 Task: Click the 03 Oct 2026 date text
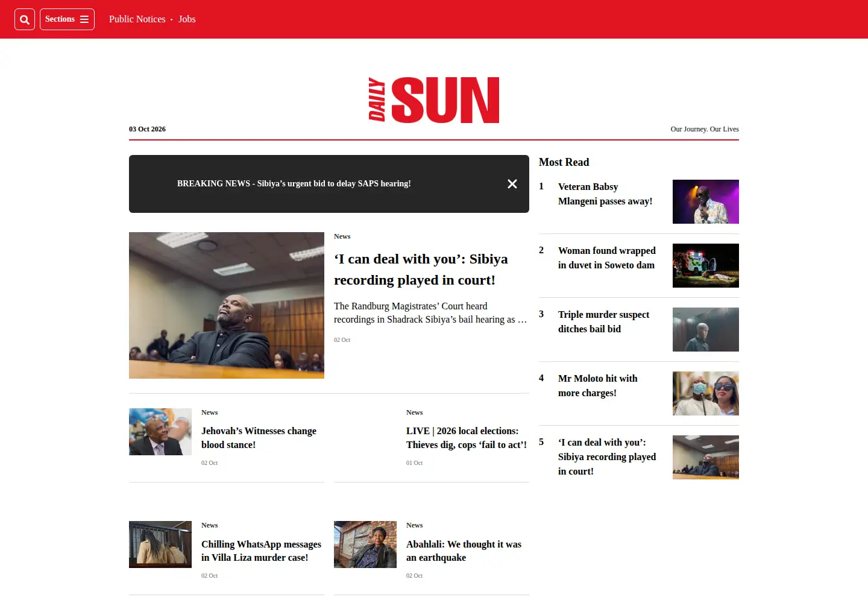tap(147, 129)
